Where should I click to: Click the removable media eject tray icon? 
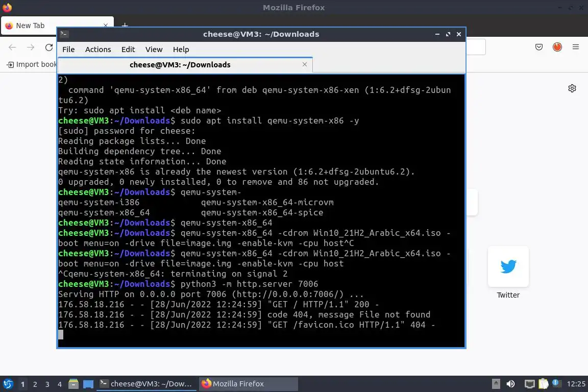496,384
